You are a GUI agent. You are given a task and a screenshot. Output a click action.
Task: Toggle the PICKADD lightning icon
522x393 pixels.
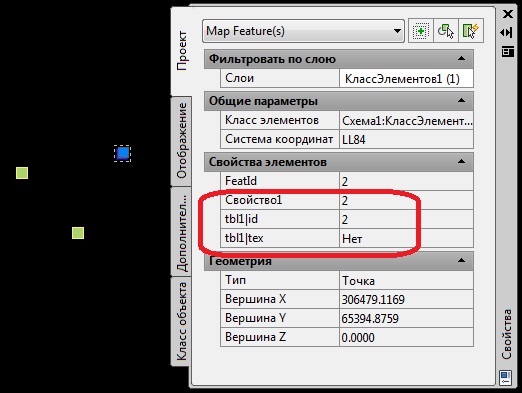(471, 31)
